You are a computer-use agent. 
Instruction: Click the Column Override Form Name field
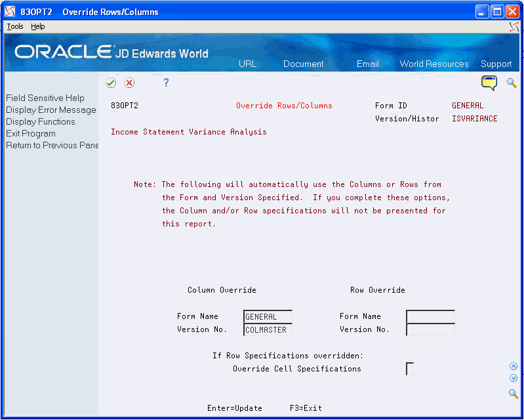click(x=268, y=317)
